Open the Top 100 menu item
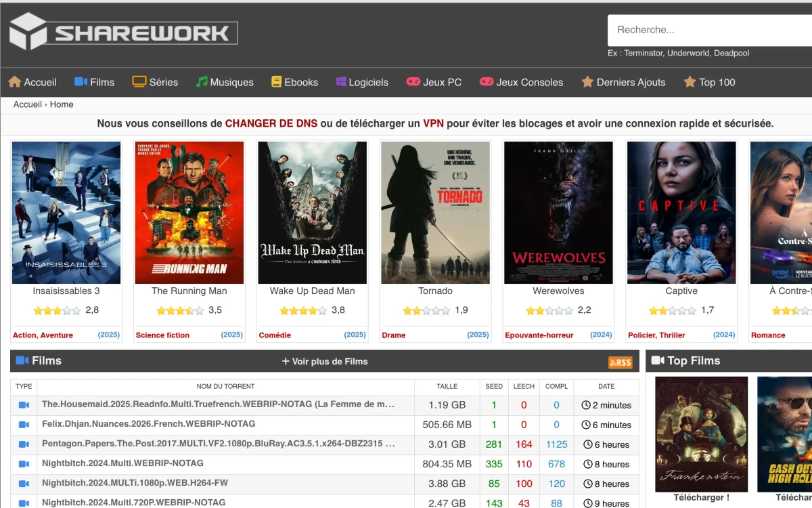Viewport: 812px width, 508px height. (709, 82)
